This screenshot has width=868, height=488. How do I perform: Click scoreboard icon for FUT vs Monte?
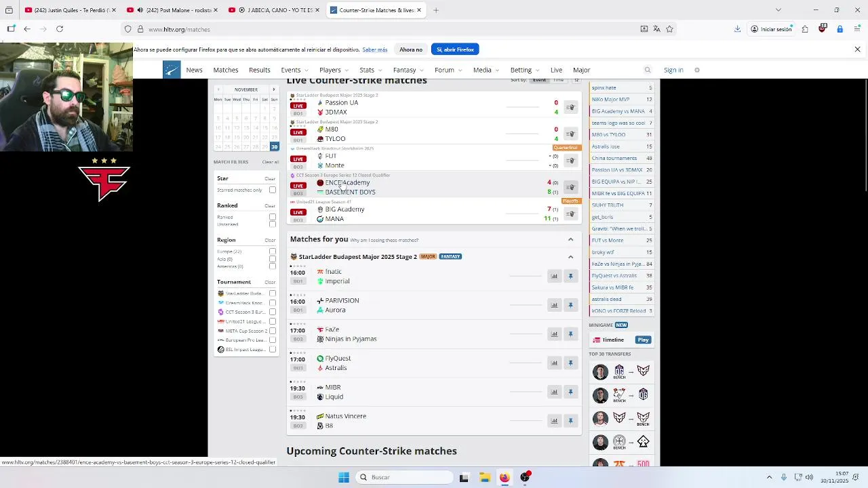(x=571, y=161)
